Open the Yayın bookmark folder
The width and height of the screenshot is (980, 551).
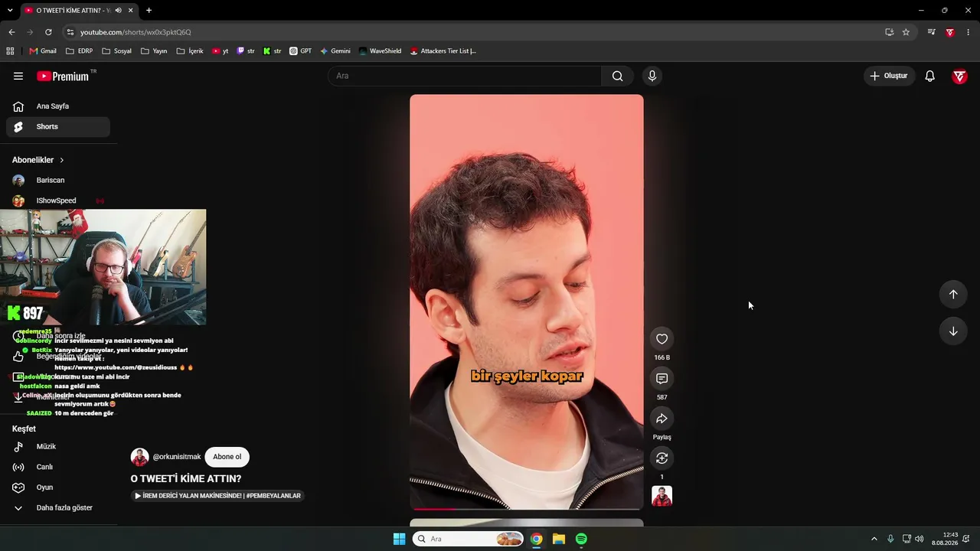pyautogui.click(x=154, y=51)
